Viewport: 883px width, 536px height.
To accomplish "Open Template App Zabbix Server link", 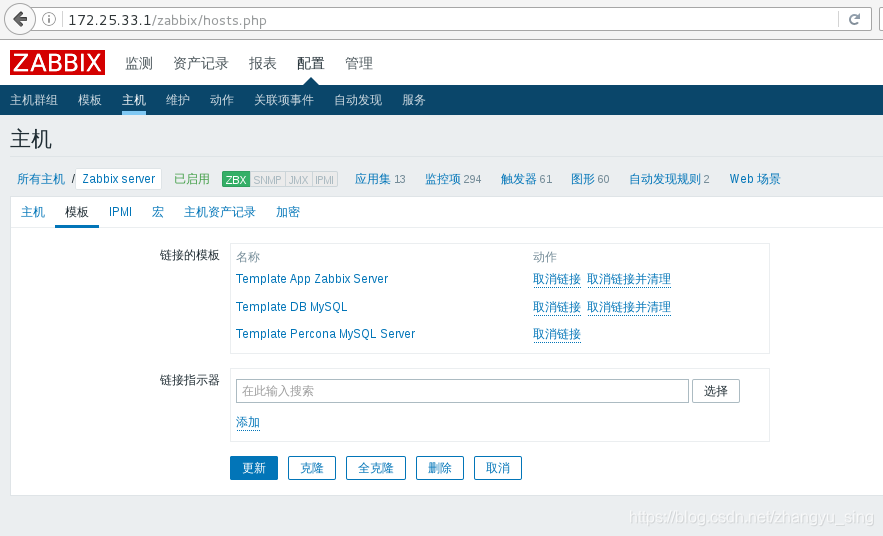I will 312,279.
